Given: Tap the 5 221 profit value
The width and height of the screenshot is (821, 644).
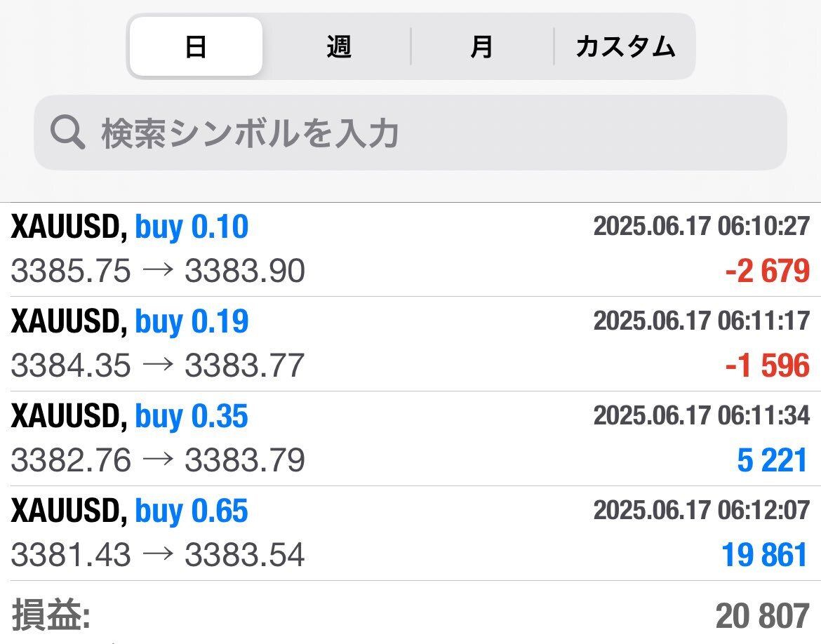Looking at the screenshot, I should tap(773, 460).
